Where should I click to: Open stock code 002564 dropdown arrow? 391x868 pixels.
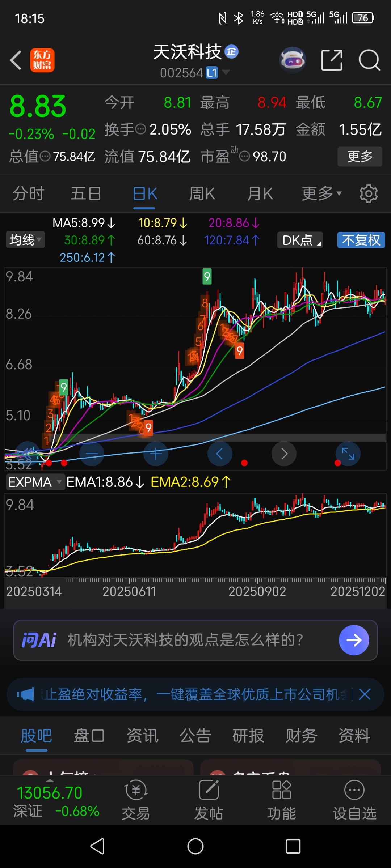click(226, 72)
